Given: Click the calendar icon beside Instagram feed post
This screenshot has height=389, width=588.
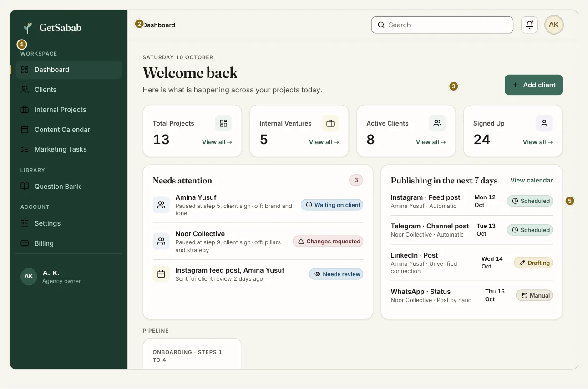Looking at the screenshot, I should point(161,274).
